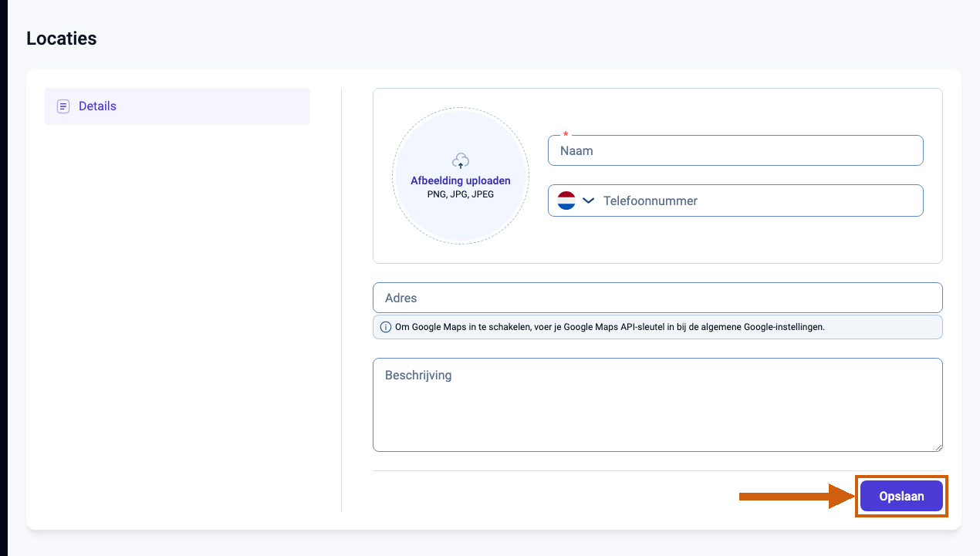The image size is (980, 556).
Task: Click the circular image upload area
Action: coord(461,176)
